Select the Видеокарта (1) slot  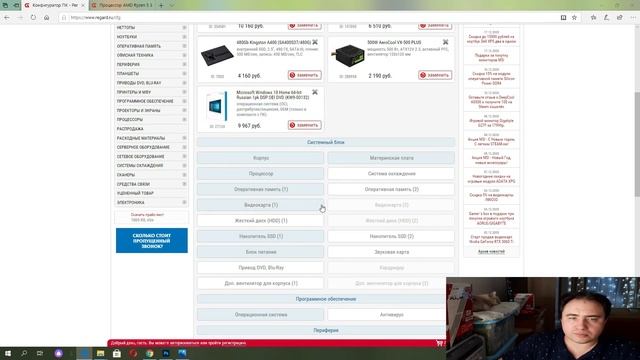click(x=260, y=205)
